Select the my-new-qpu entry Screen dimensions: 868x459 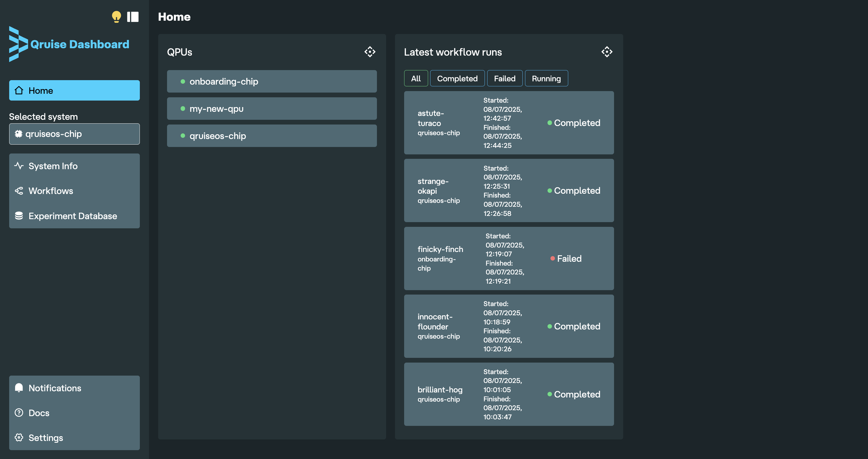point(272,109)
